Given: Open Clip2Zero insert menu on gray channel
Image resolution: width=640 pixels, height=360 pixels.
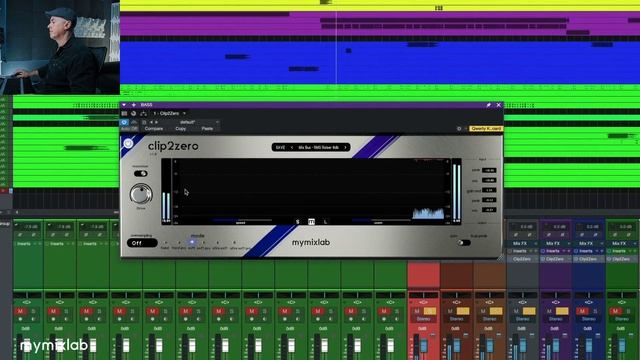Looking at the screenshot, I should coord(522,259).
